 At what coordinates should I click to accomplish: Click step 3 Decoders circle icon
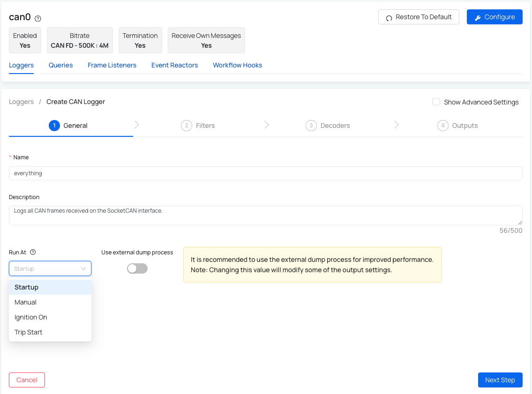coord(311,126)
